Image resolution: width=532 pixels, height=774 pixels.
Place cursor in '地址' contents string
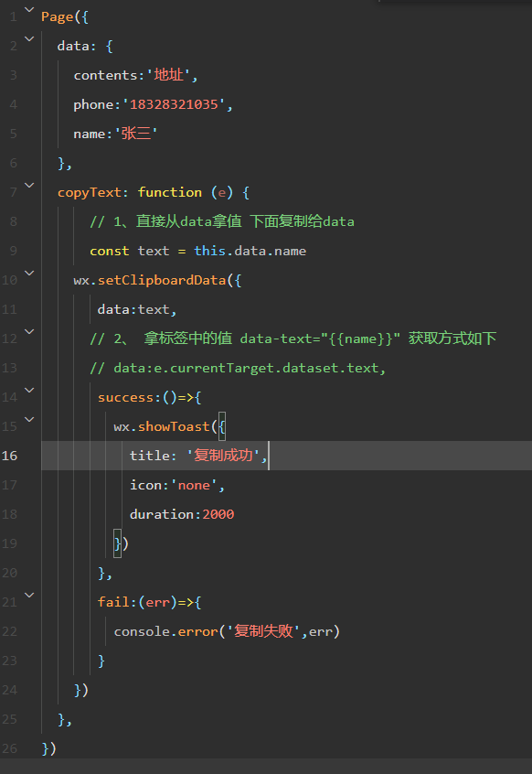(x=169, y=75)
